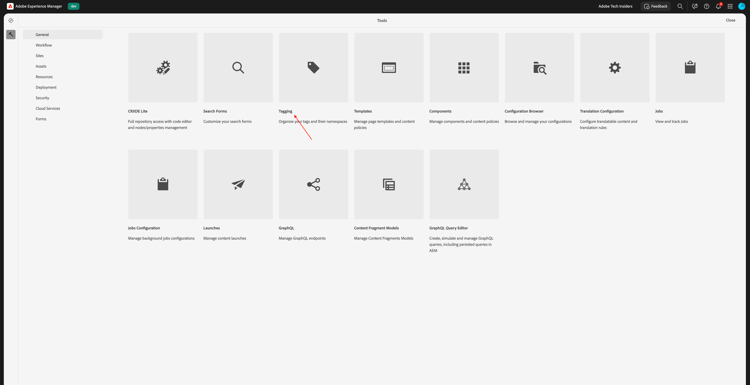Click the Feedback button
The height and width of the screenshot is (385, 750).
[656, 6]
